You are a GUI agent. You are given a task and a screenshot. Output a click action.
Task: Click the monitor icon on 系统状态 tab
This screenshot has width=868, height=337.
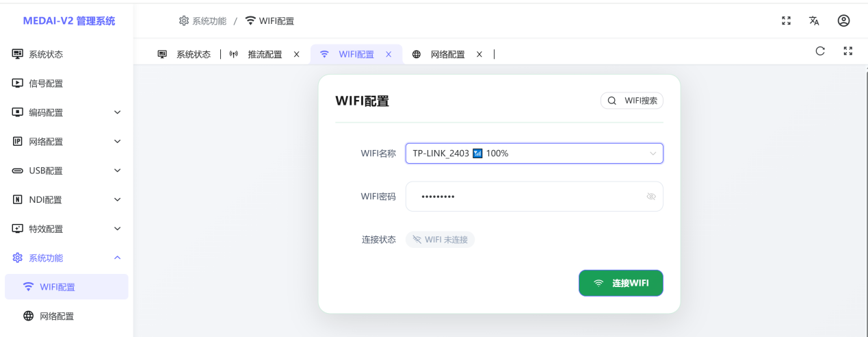click(162, 54)
